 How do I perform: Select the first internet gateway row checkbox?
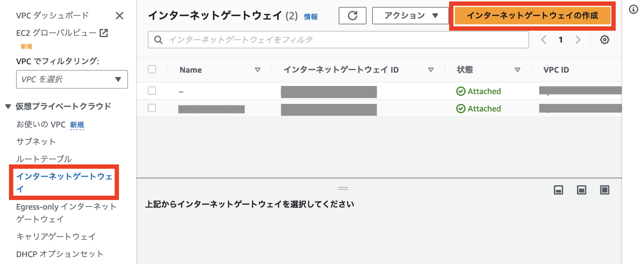152,90
